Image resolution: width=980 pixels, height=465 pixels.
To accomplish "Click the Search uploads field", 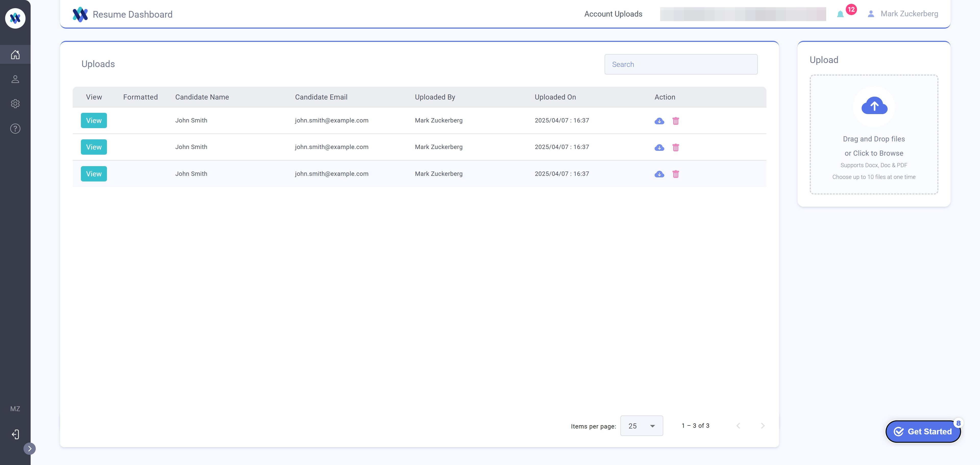I will [x=681, y=64].
